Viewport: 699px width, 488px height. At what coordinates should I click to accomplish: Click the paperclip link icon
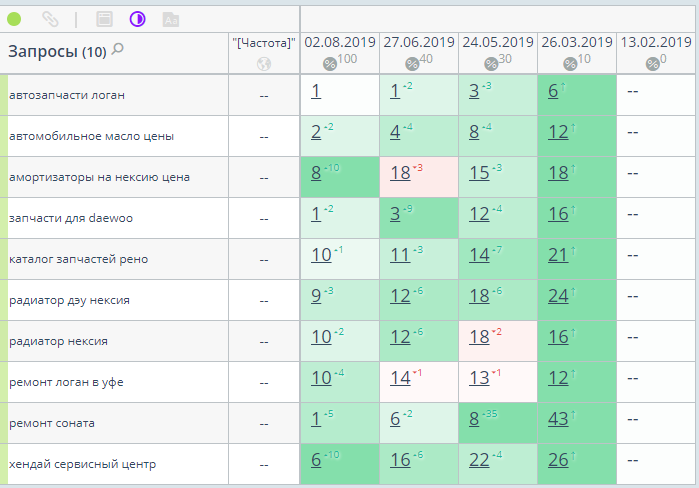(50, 19)
